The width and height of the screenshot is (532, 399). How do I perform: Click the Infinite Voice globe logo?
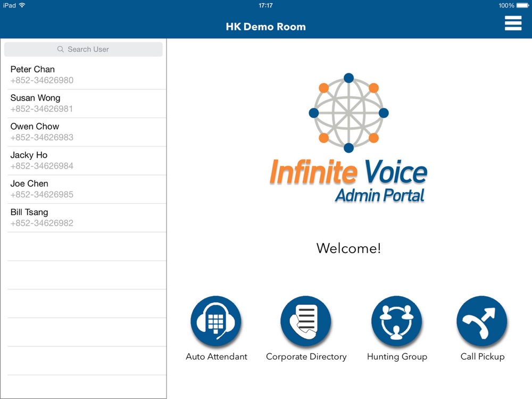348,113
